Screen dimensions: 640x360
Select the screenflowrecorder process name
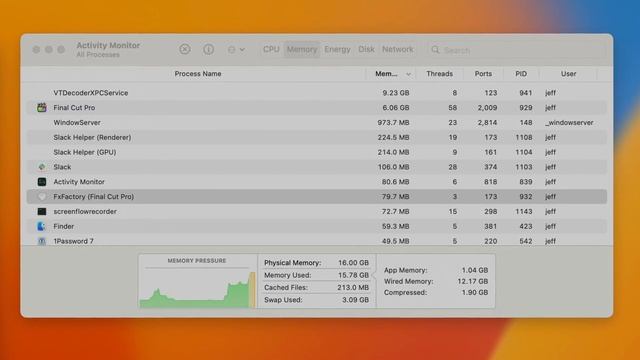click(85, 211)
